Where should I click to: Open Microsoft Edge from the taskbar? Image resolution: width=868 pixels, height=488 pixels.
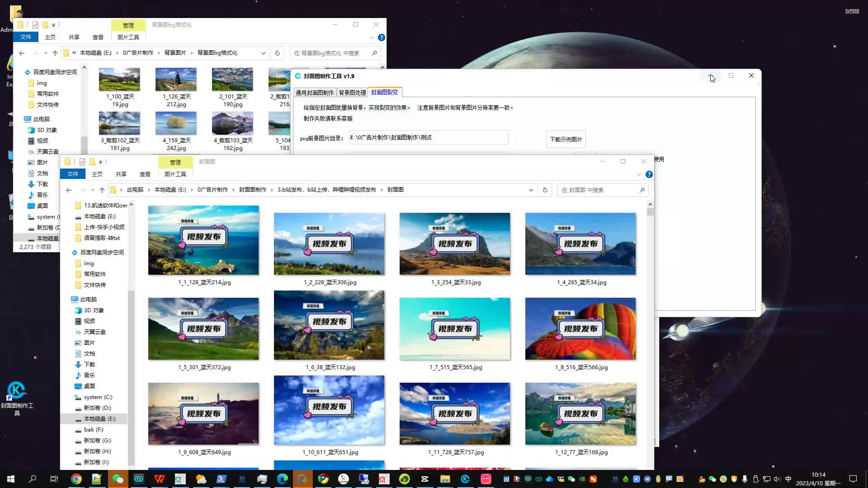283,479
